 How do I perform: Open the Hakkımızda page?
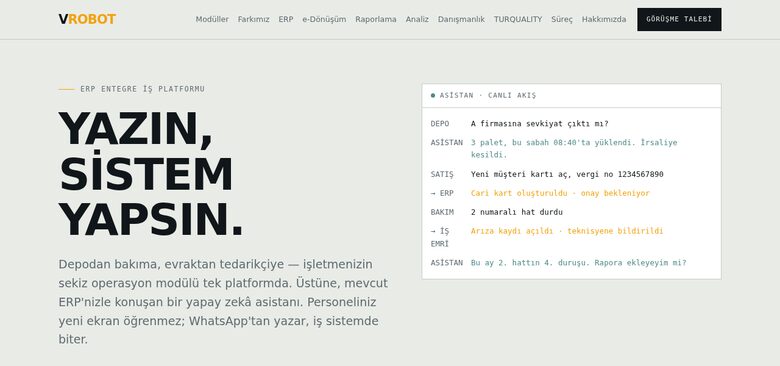[604, 19]
